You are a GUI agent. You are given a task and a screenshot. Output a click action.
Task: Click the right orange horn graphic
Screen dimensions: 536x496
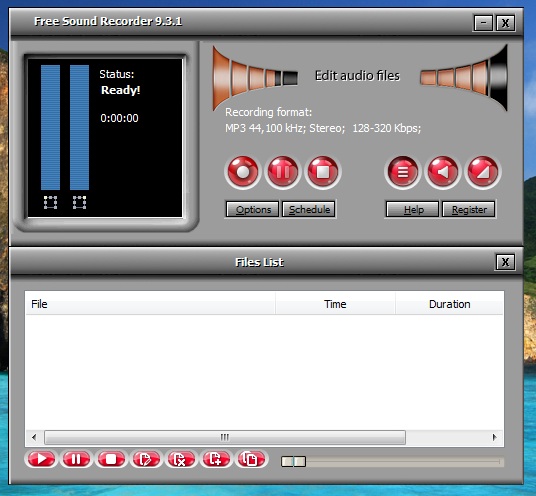[x=464, y=78]
